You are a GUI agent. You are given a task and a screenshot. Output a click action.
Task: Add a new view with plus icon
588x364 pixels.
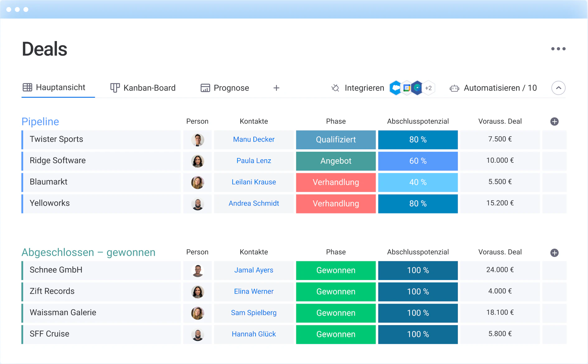[276, 88]
